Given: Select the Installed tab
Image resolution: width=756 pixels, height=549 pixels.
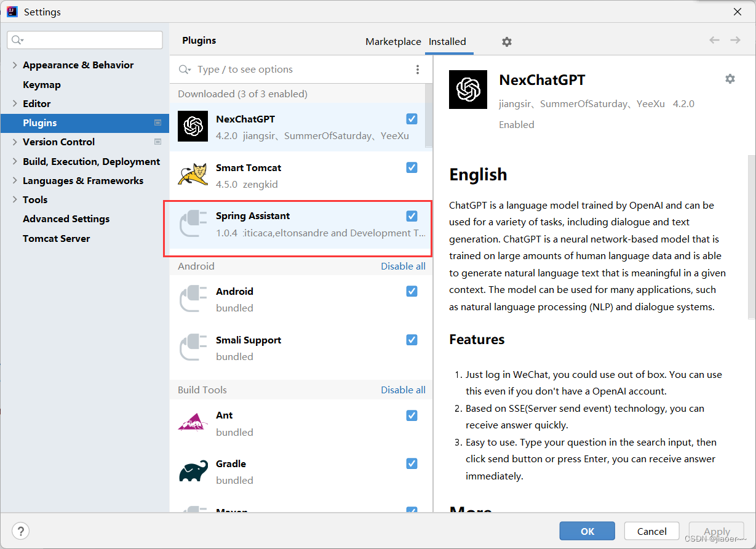Looking at the screenshot, I should point(447,42).
